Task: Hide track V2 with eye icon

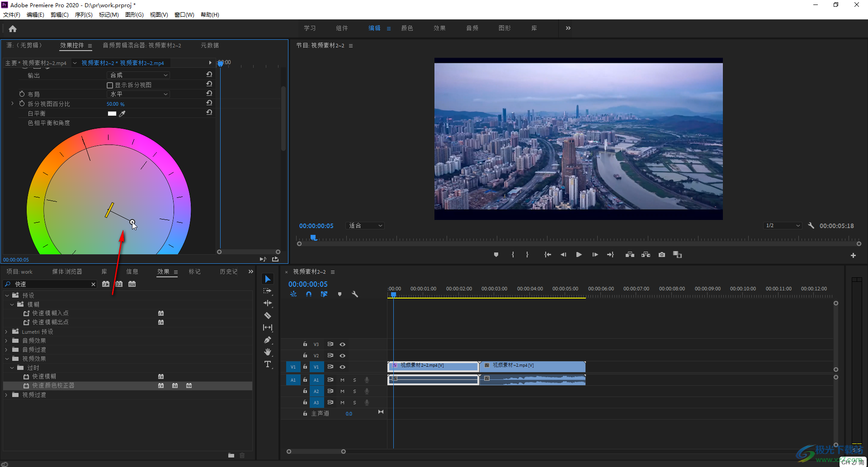Action: (x=343, y=355)
